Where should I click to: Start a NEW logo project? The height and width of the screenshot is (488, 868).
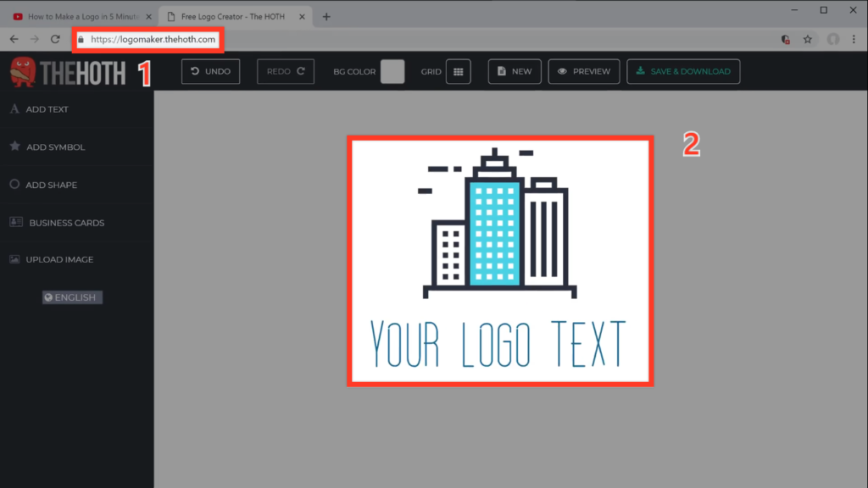pos(514,71)
